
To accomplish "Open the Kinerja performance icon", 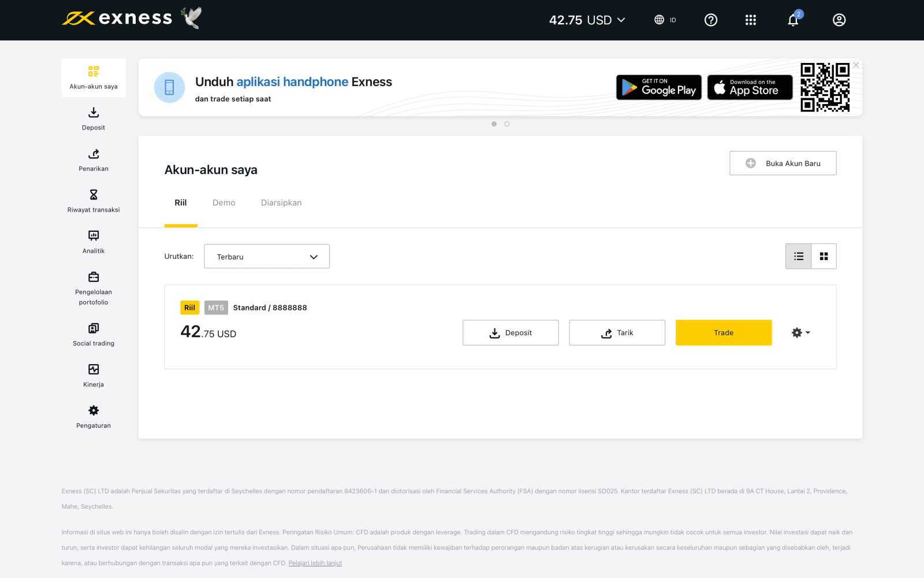I will click(x=94, y=369).
